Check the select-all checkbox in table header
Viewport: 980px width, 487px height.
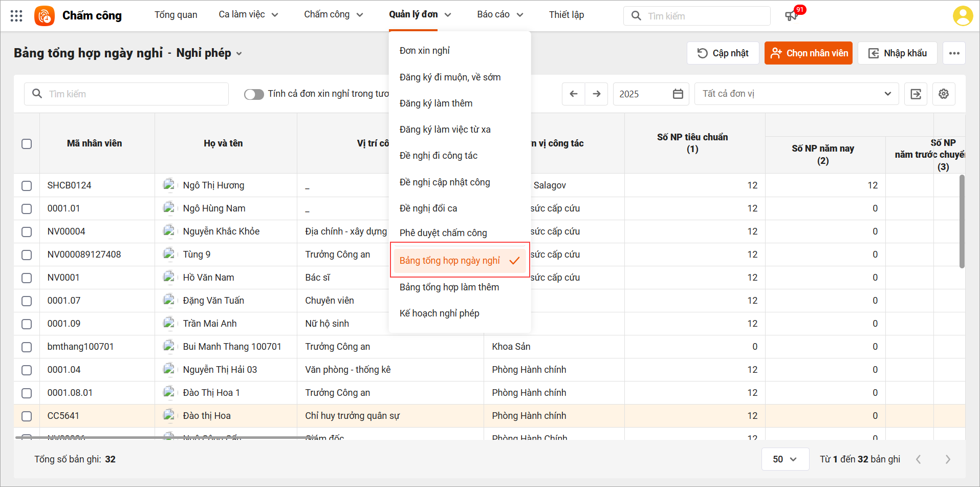coord(27,144)
